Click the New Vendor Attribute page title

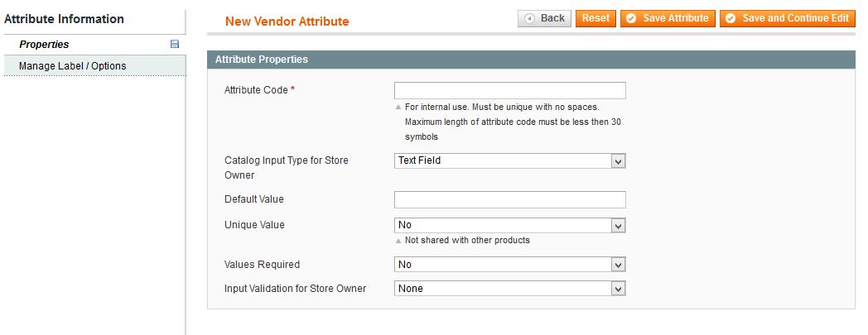[287, 22]
